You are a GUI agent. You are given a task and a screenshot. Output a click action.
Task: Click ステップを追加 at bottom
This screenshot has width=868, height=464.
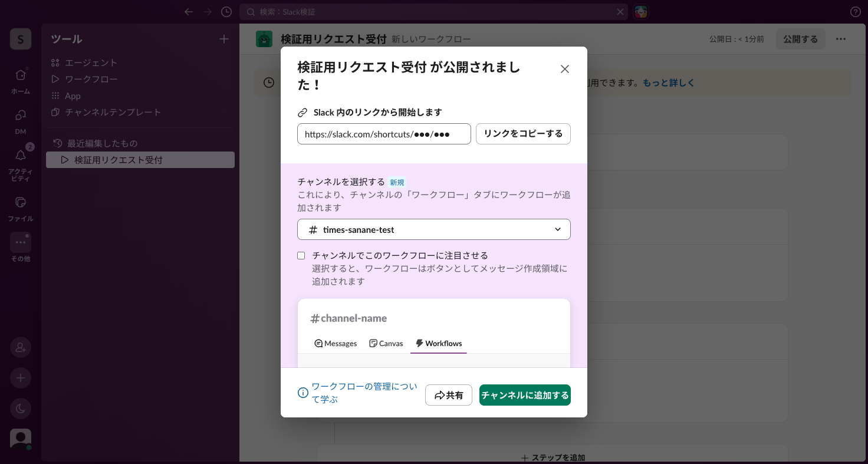click(553, 458)
